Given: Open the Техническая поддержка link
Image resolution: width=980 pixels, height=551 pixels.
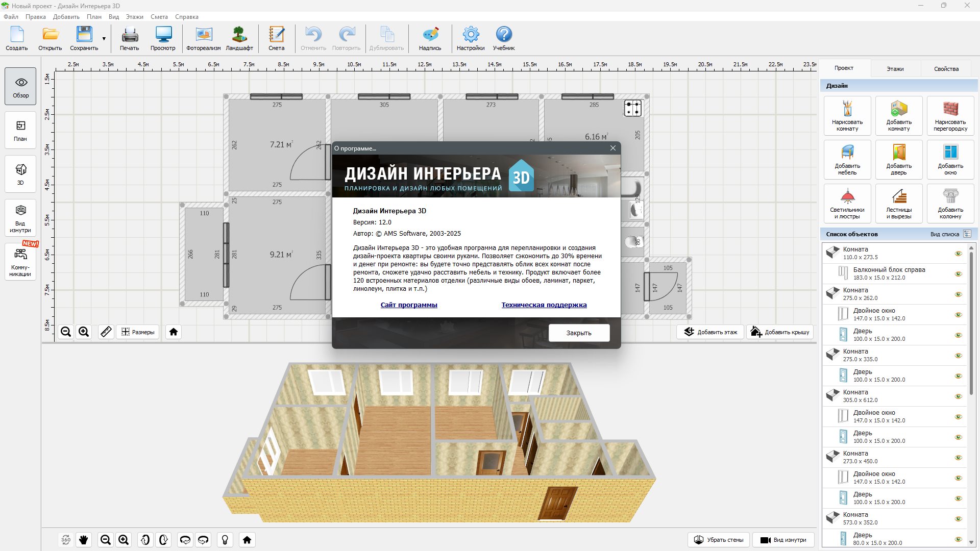Looking at the screenshot, I should click(544, 305).
